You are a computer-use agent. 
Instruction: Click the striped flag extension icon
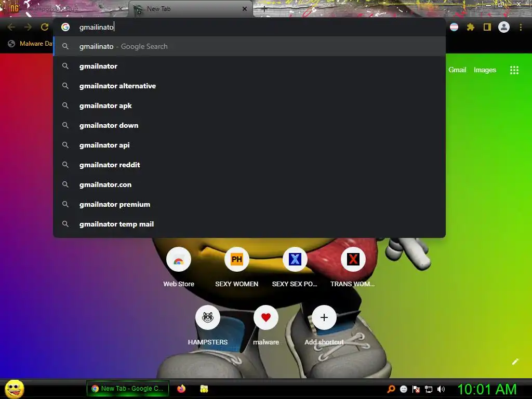tap(454, 27)
